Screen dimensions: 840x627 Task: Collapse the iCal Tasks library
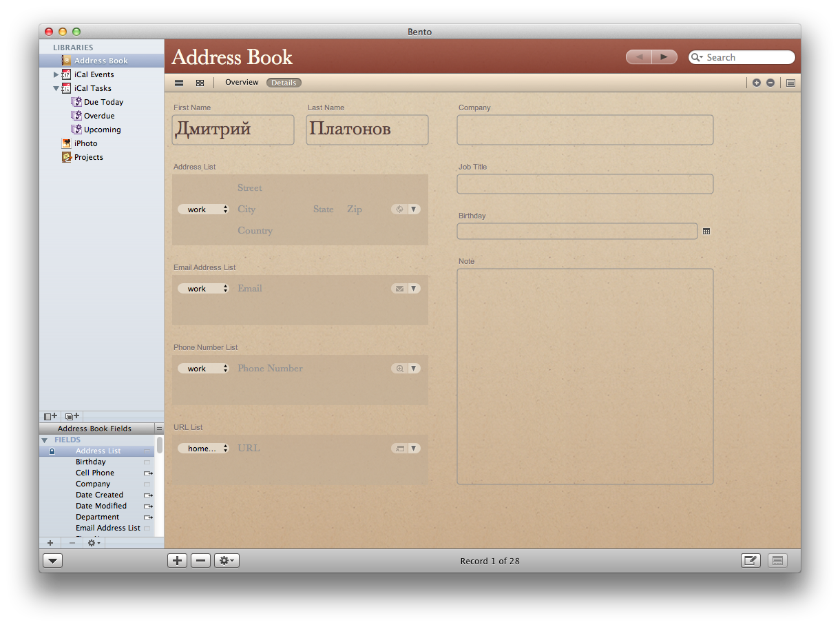56,88
